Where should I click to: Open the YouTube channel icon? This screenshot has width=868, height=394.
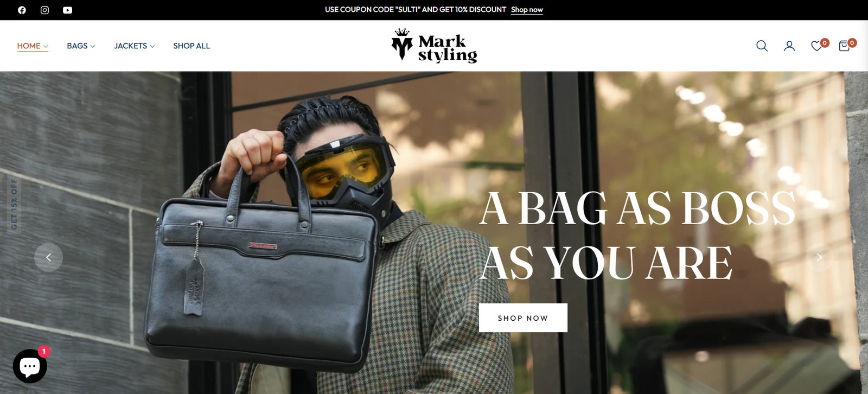click(x=67, y=10)
